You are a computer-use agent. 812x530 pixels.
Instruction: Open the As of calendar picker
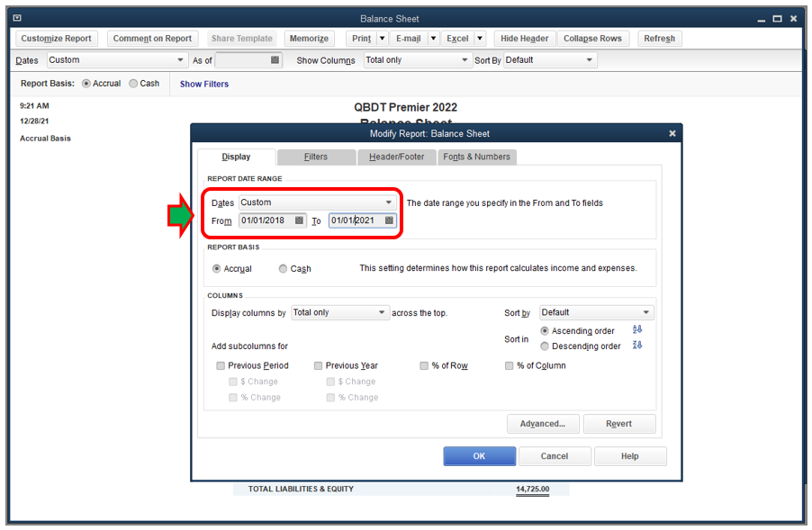coord(275,60)
